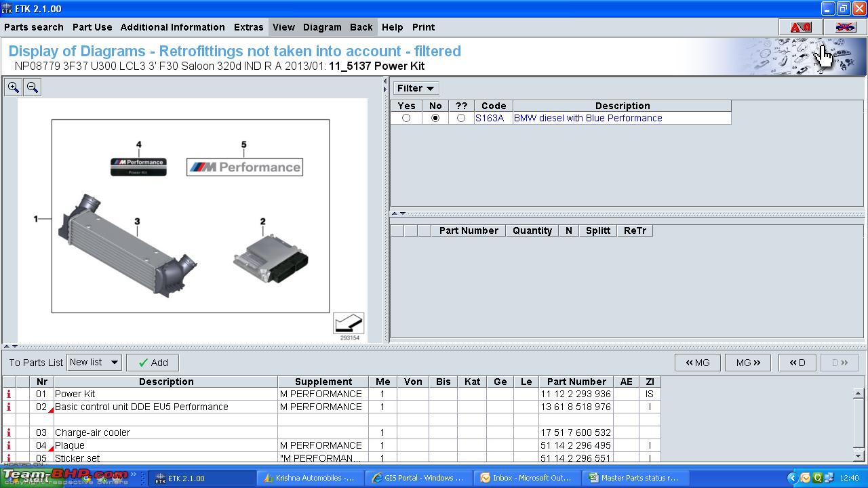Select the ?? radio for code S163A
Image resolution: width=868 pixels, height=488 pixels.
(x=461, y=118)
